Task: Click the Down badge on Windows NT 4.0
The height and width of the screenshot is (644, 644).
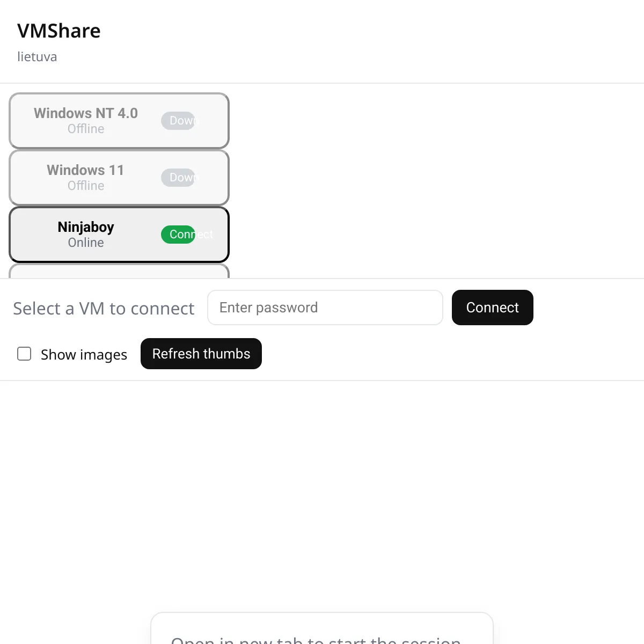Action: [178, 121]
